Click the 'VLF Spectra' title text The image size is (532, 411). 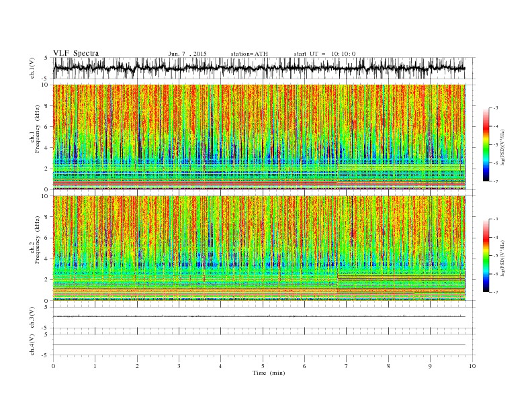(x=76, y=53)
